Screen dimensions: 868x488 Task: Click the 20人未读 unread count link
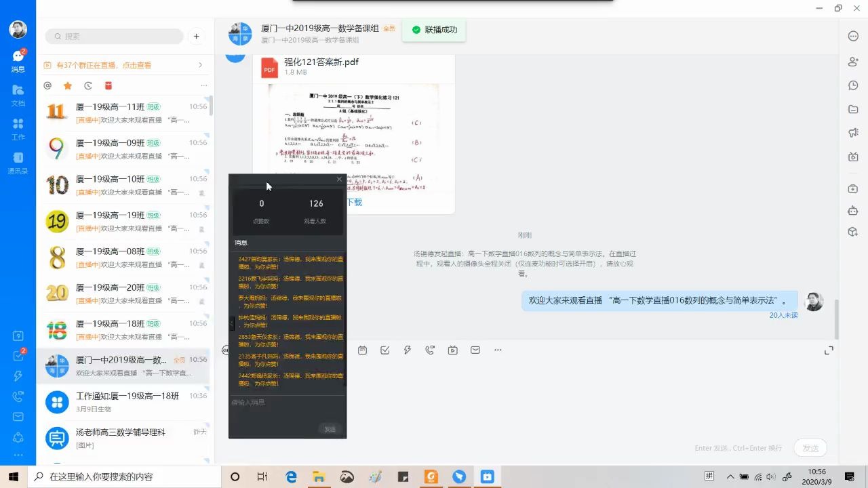pos(783,315)
